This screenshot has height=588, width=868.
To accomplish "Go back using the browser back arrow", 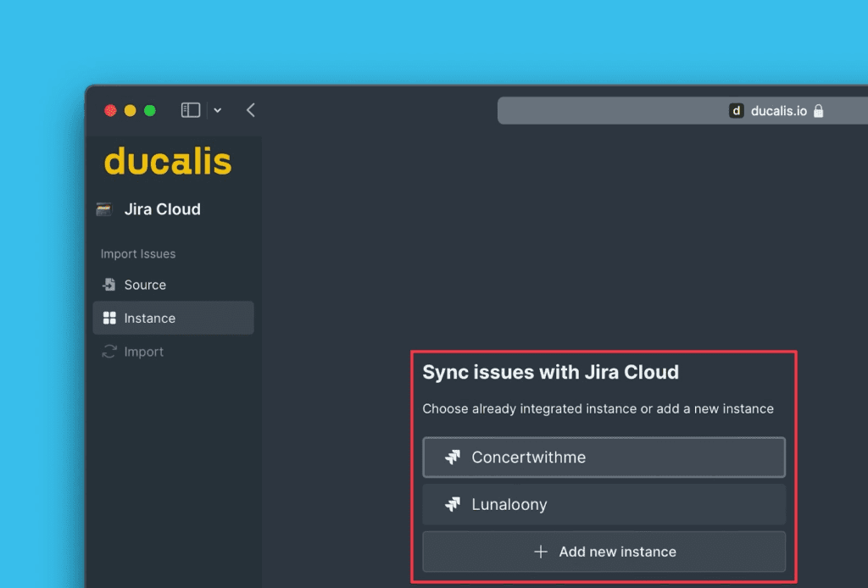I will click(250, 109).
